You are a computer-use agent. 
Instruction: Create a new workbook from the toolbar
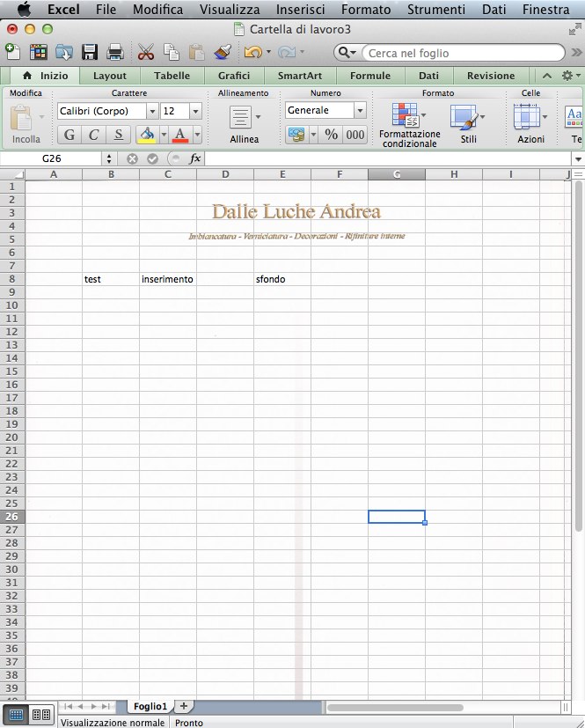[12, 52]
